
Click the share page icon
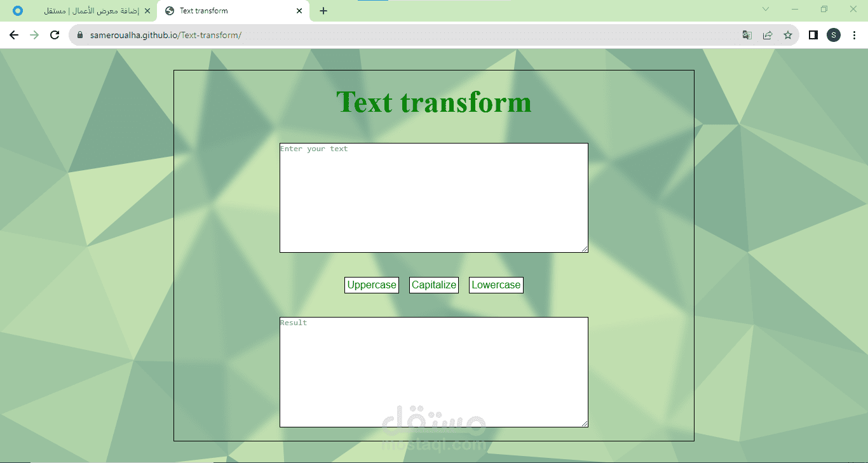768,35
